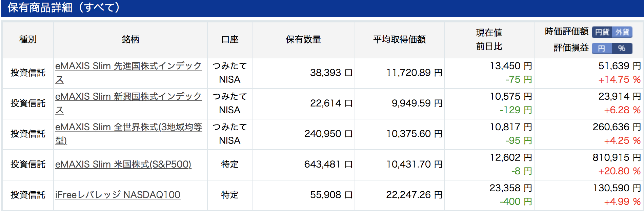The image size is (644, 211).
Task: Click the 銘柄 column header
Action: click(130, 40)
